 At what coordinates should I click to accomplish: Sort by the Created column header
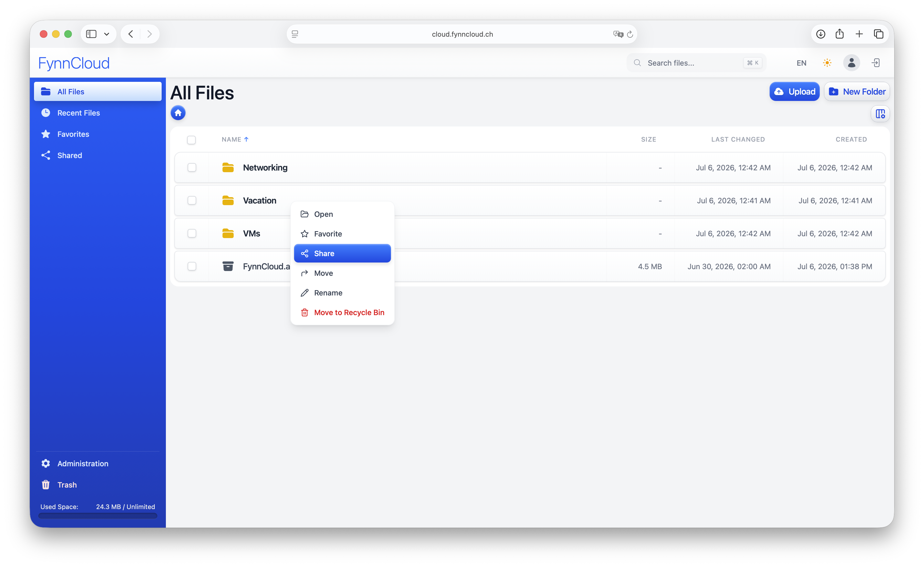[851, 139]
